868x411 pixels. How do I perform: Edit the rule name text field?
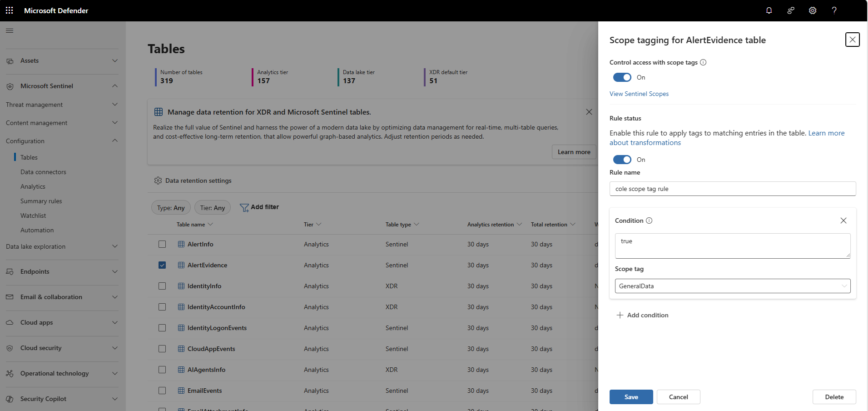pyautogui.click(x=732, y=189)
